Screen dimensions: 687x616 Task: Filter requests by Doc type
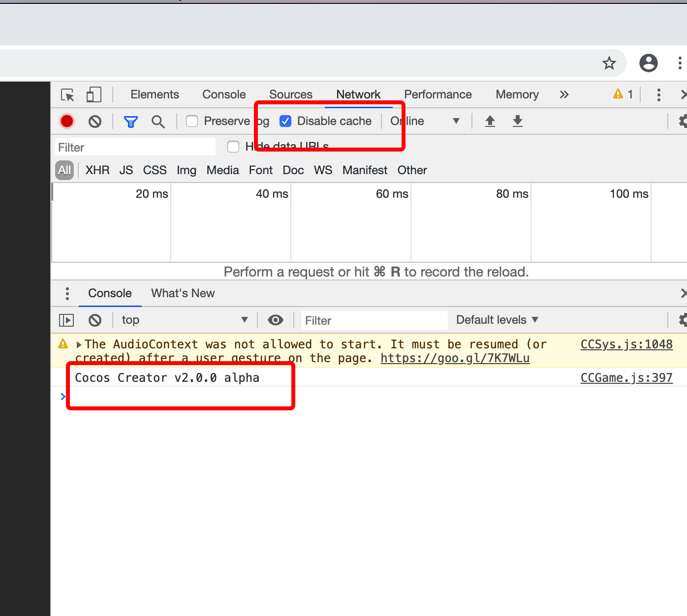pos(293,170)
